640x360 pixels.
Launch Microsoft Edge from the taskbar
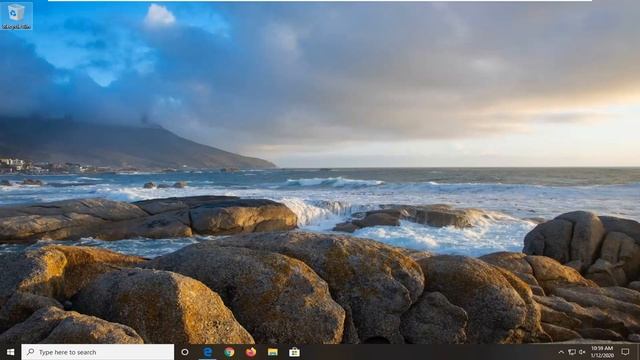tap(207, 352)
